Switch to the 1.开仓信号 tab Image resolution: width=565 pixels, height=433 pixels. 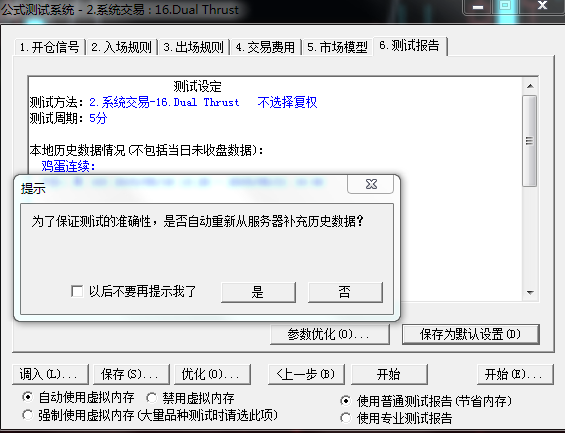pyautogui.click(x=50, y=47)
